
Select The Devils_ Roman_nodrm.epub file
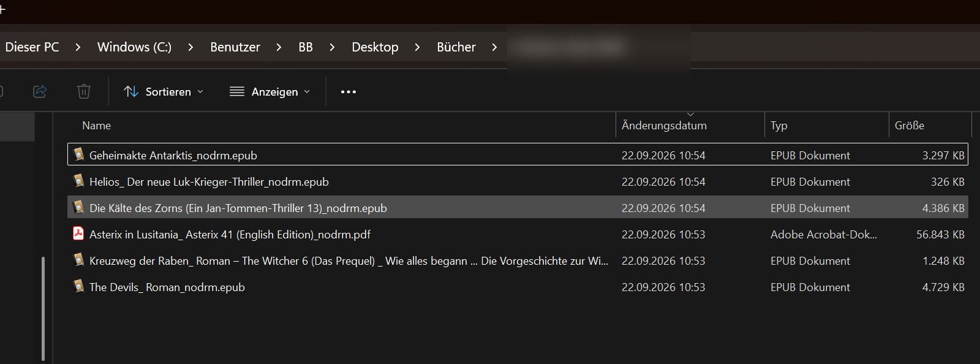518,287
